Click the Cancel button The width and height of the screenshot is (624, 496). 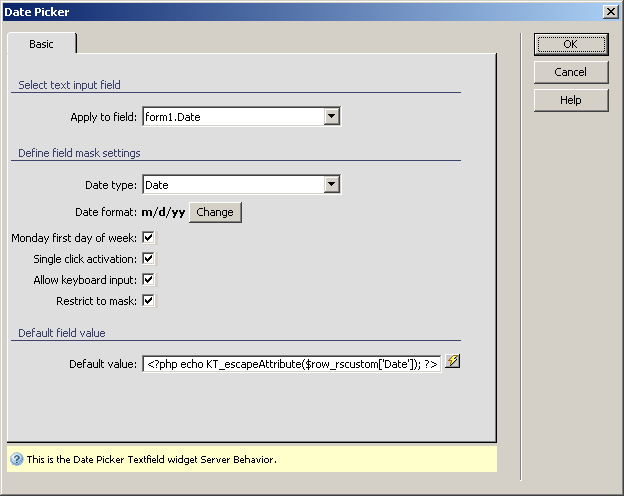tap(570, 72)
